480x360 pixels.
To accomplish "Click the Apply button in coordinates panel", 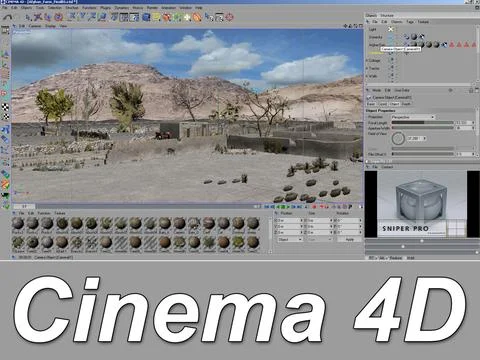I will (x=349, y=239).
